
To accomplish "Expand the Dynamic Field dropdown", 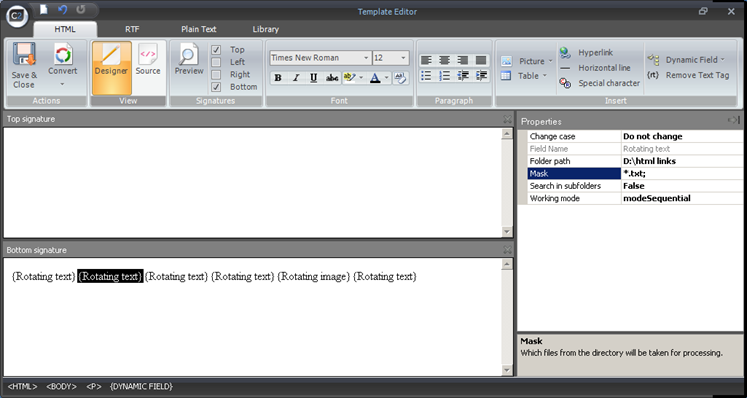I will [x=722, y=60].
